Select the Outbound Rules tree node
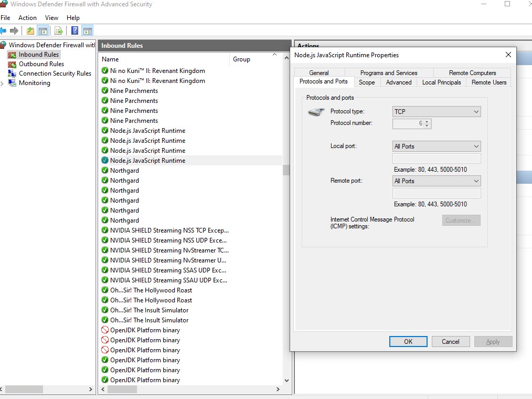The image size is (532, 399). coord(41,64)
